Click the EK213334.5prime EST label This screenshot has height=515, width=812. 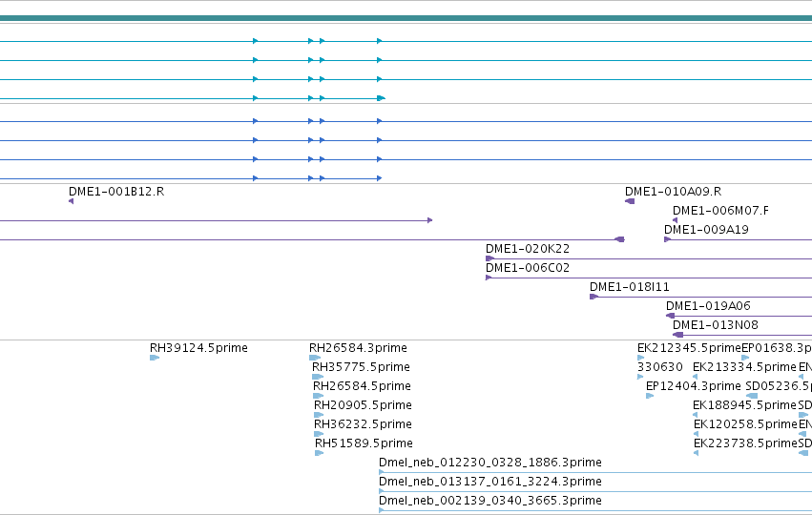pyautogui.click(x=744, y=367)
